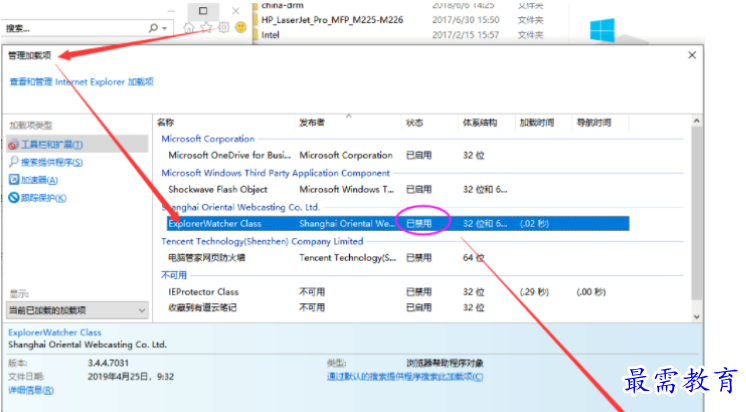Open the 当前已加载的加载项 dropdown
Screen dimensions: 746x412
(x=78, y=310)
